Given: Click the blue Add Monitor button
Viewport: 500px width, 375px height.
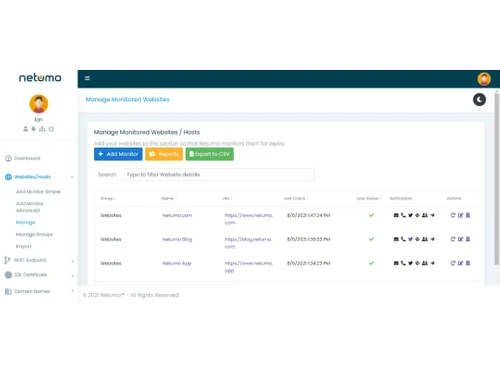Looking at the screenshot, I should pyautogui.click(x=118, y=154).
